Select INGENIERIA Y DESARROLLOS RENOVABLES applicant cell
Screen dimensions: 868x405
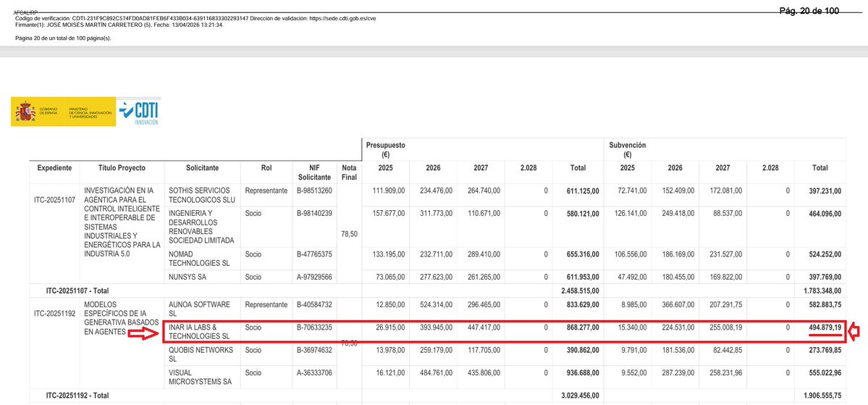202,227
